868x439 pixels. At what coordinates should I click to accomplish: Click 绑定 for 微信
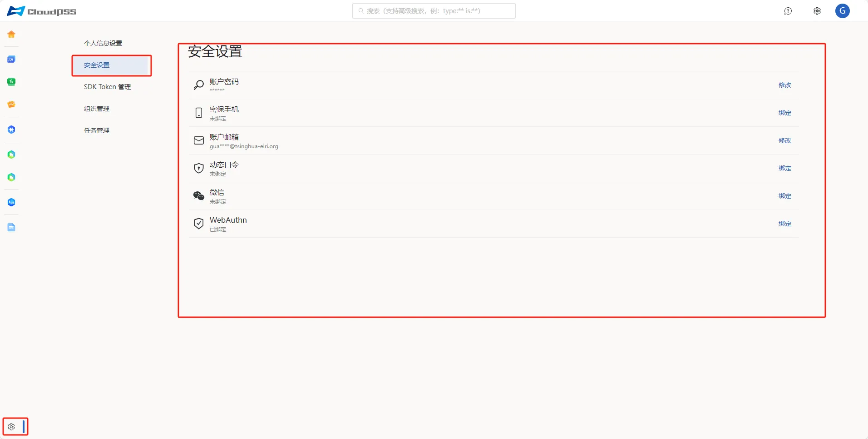(x=785, y=196)
